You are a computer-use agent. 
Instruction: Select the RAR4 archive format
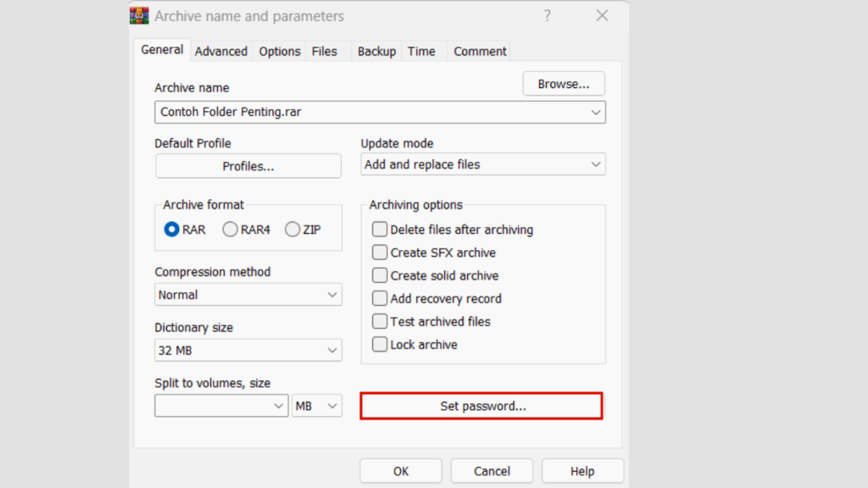coord(230,229)
